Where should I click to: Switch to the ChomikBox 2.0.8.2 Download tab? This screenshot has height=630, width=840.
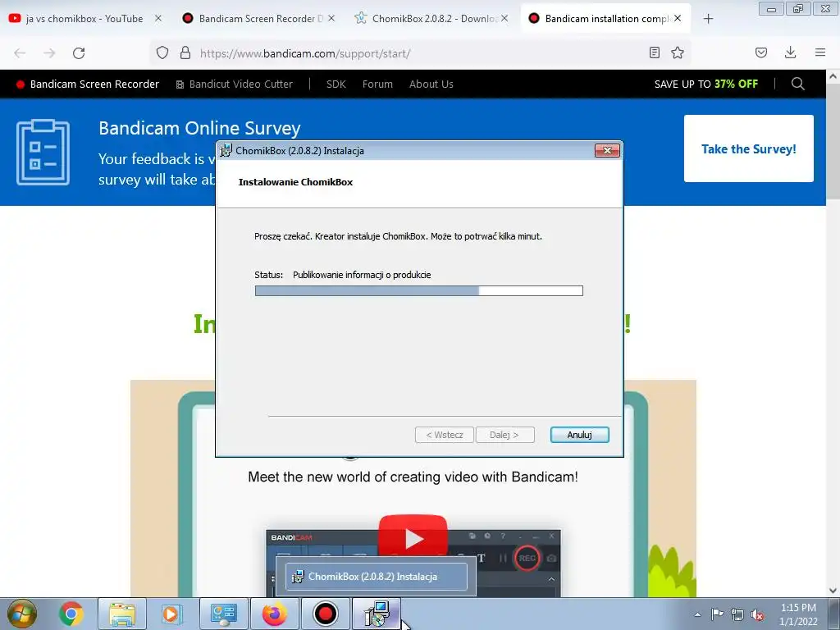click(x=434, y=19)
